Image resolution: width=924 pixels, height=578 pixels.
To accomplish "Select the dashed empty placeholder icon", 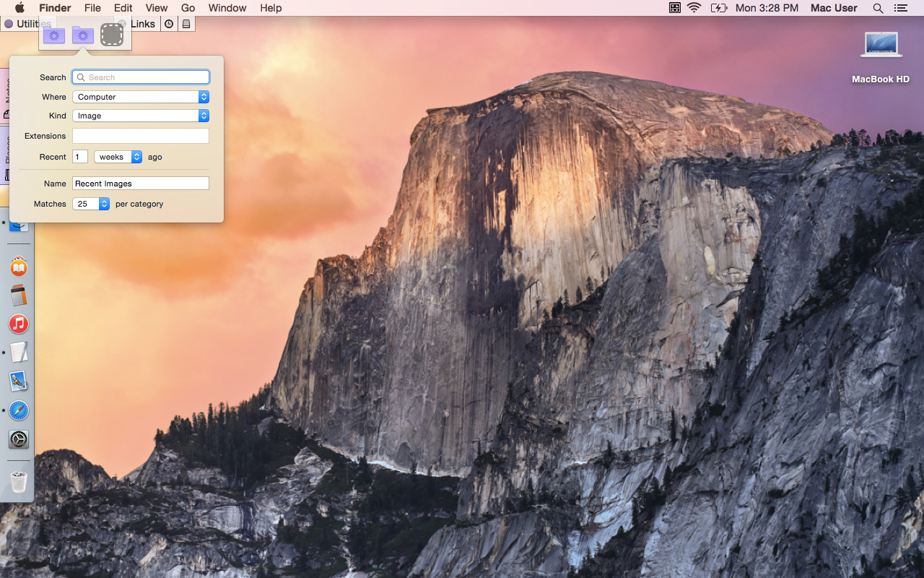I will [x=112, y=35].
